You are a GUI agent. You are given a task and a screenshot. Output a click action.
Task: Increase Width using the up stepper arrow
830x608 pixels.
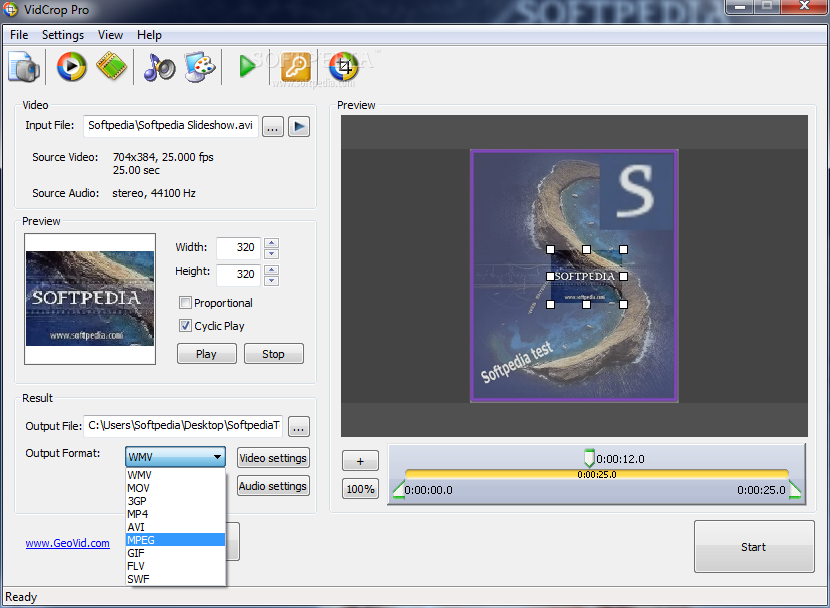(272, 243)
